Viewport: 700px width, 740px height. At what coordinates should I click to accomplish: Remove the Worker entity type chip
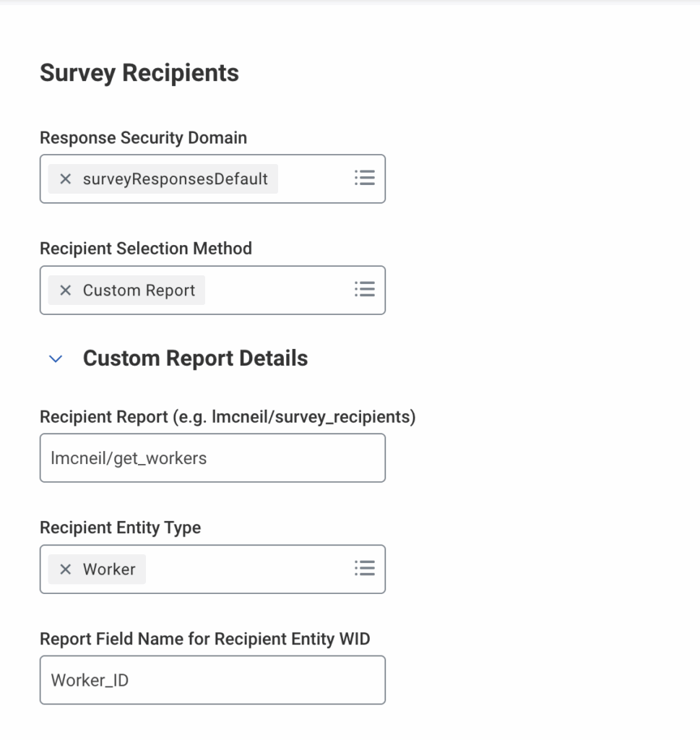[x=66, y=569]
